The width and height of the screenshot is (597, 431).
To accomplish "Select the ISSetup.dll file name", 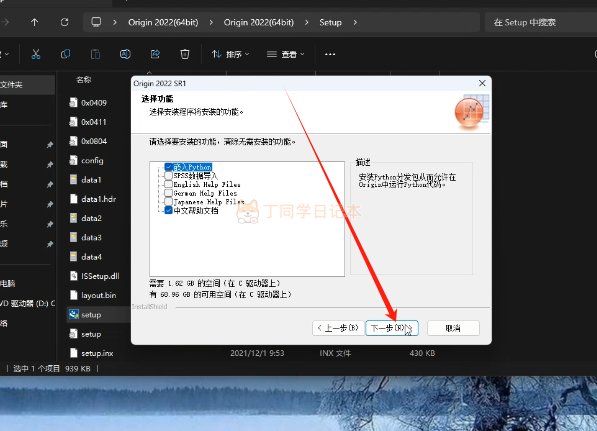I will pyautogui.click(x=100, y=276).
